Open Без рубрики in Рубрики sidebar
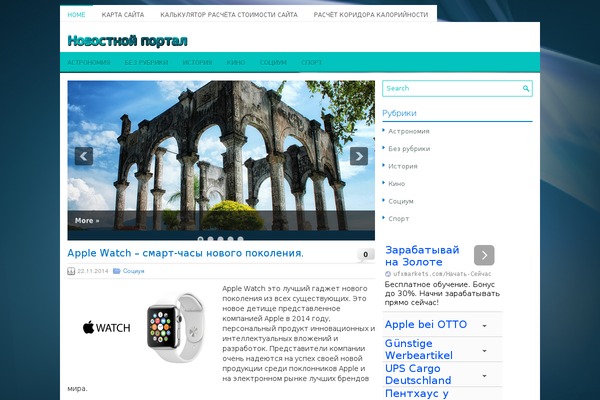Screen dimensions: 600x400 (409, 149)
